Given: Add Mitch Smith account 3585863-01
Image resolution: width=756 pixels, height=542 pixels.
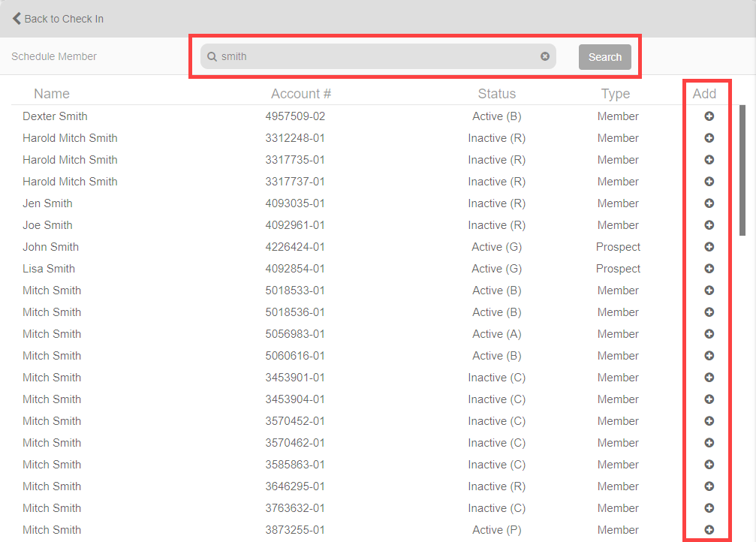Looking at the screenshot, I should pyautogui.click(x=709, y=465).
